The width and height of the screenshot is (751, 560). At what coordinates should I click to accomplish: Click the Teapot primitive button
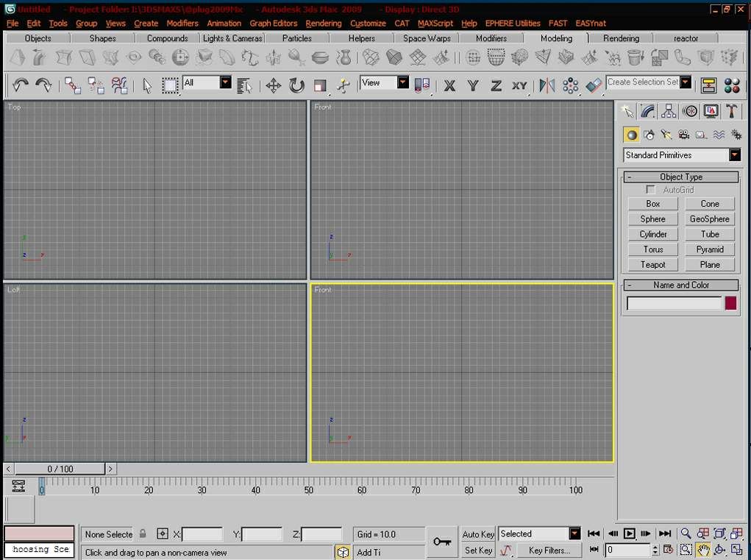(x=653, y=264)
